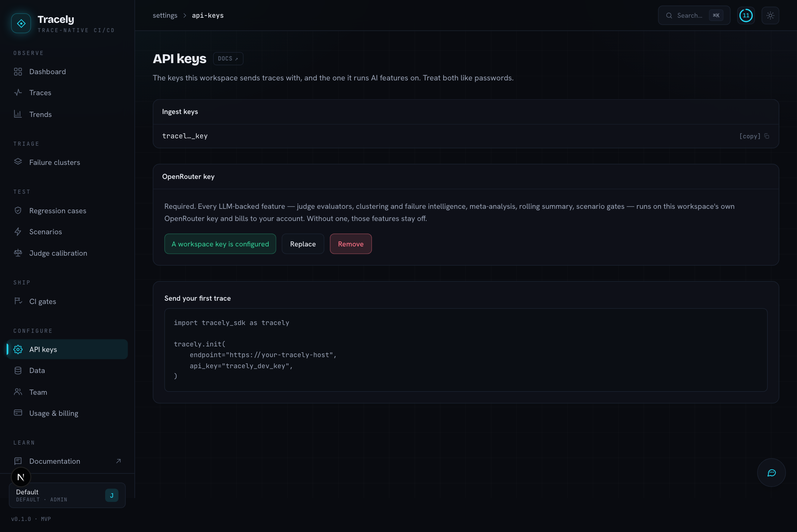Open Usage & billing
797x532 pixels.
[67, 413]
